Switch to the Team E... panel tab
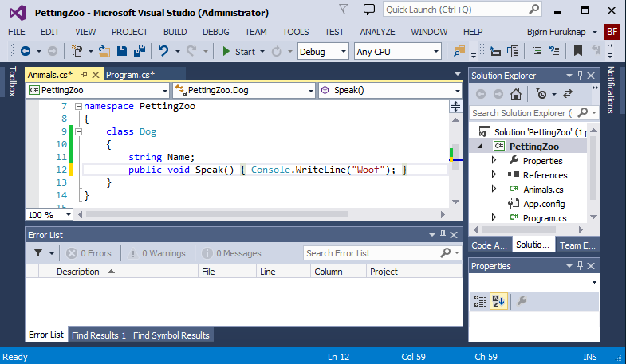The image size is (626, 364). point(577,245)
